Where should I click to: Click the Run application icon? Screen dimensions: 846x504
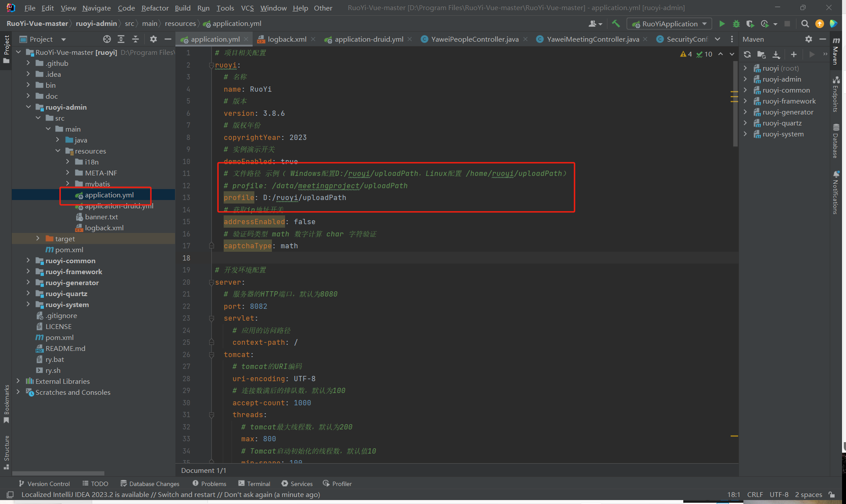(x=721, y=24)
